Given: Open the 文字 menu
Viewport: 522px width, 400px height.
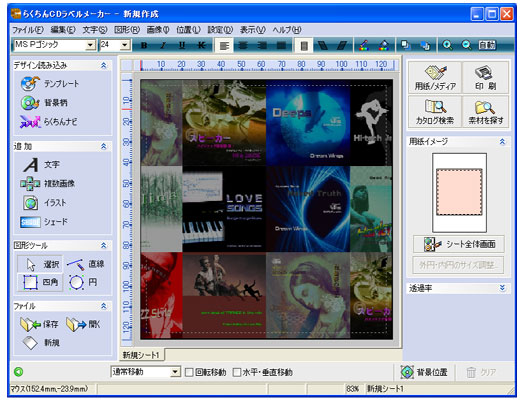Looking at the screenshot, I should (95, 30).
